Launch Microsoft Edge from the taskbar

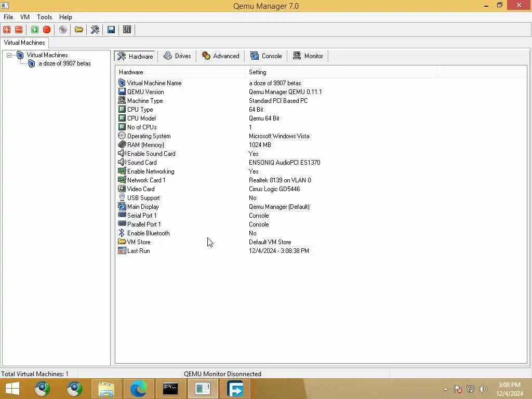138,389
